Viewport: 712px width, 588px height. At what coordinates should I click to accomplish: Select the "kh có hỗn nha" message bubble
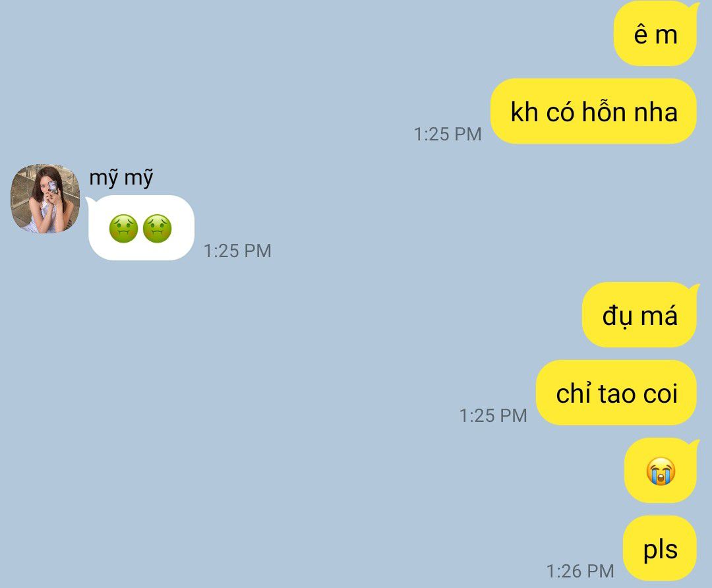(593, 111)
